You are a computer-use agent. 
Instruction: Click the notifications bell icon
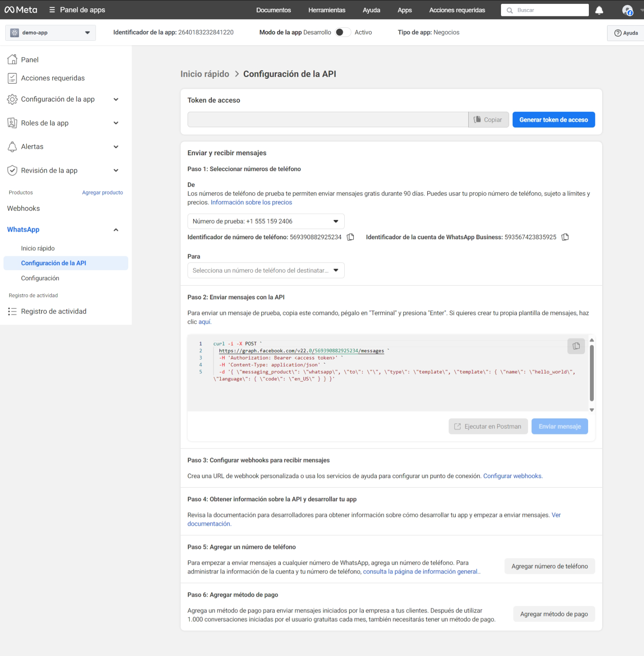[599, 10]
